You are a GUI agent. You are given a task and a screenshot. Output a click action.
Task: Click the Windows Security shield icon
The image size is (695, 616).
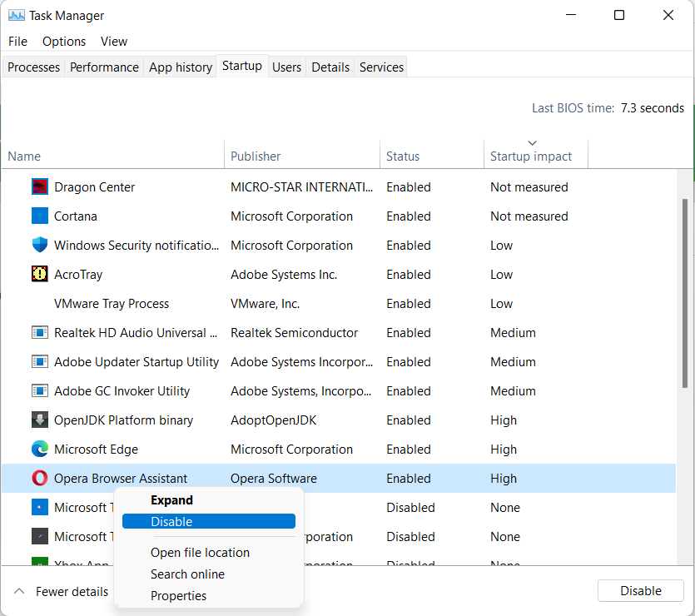[x=40, y=245]
